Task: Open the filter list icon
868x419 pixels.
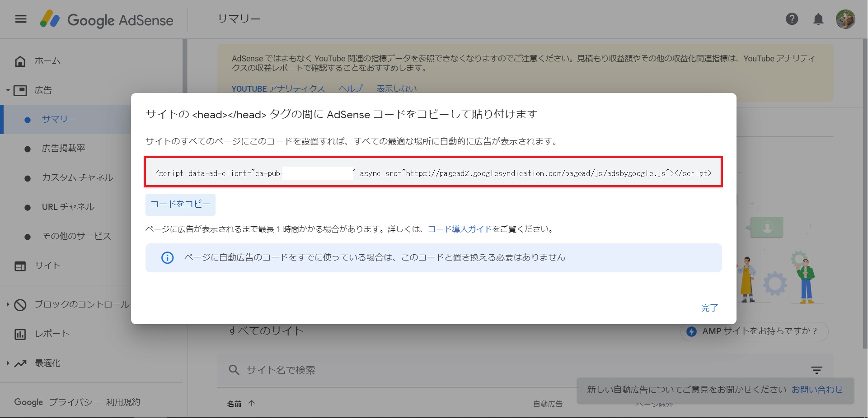Action: coord(816,370)
